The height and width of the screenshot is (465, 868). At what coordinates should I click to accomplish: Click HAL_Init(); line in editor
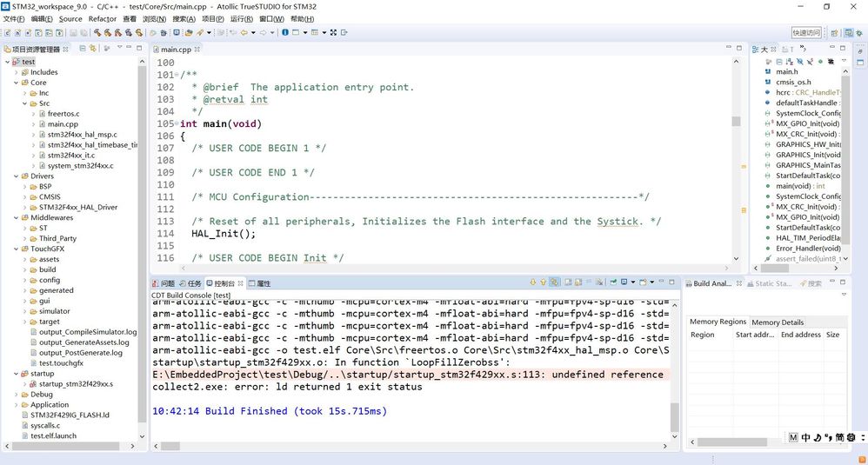point(224,233)
